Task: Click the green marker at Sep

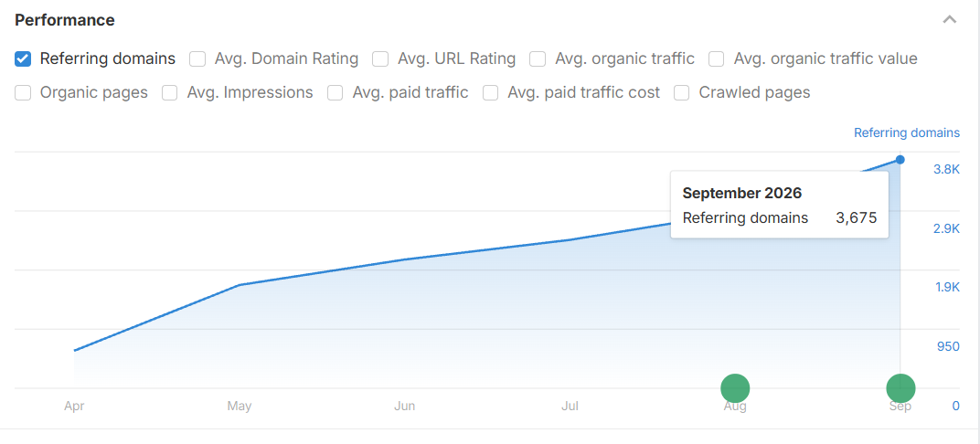Action: [x=900, y=388]
